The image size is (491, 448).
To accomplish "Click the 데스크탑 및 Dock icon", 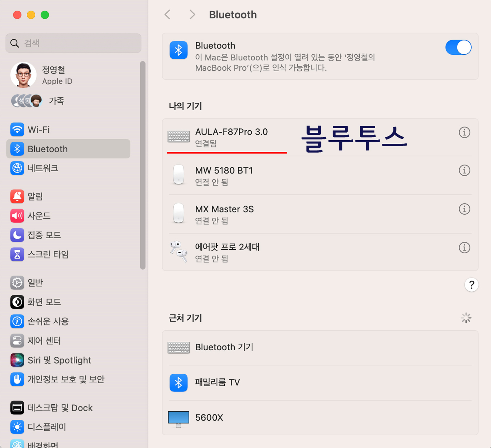I will pyautogui.click(x=17, y=408).
